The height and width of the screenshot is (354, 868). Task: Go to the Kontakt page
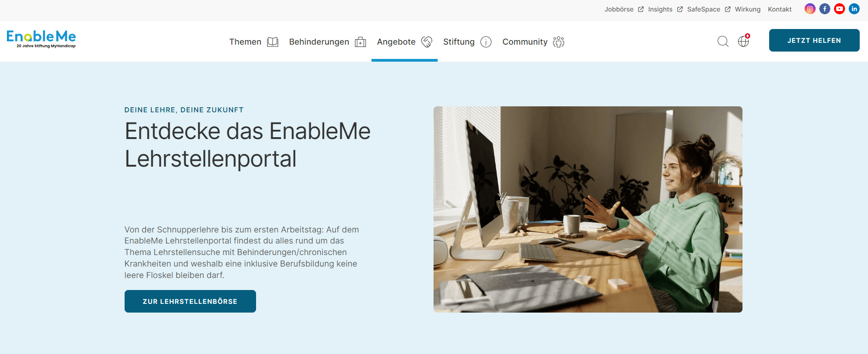(780, 9)
